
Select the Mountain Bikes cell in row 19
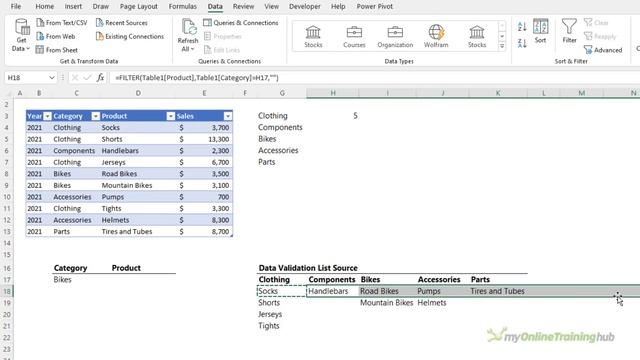387,303
